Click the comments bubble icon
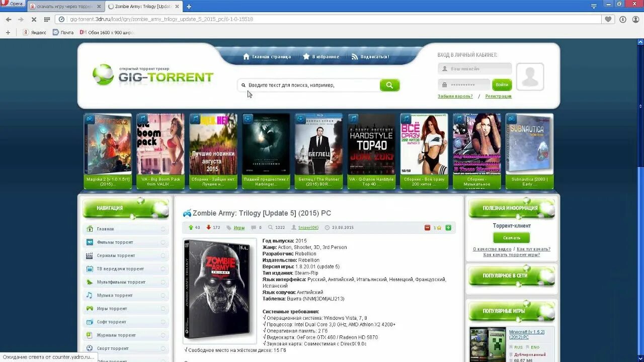This screenshot has width=644, height=362. [x=254, y=228]
